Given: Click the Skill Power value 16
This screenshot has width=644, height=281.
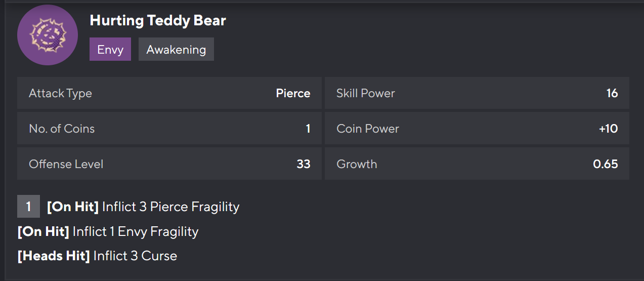Looking at the screenshot, I should click(612, 93).
